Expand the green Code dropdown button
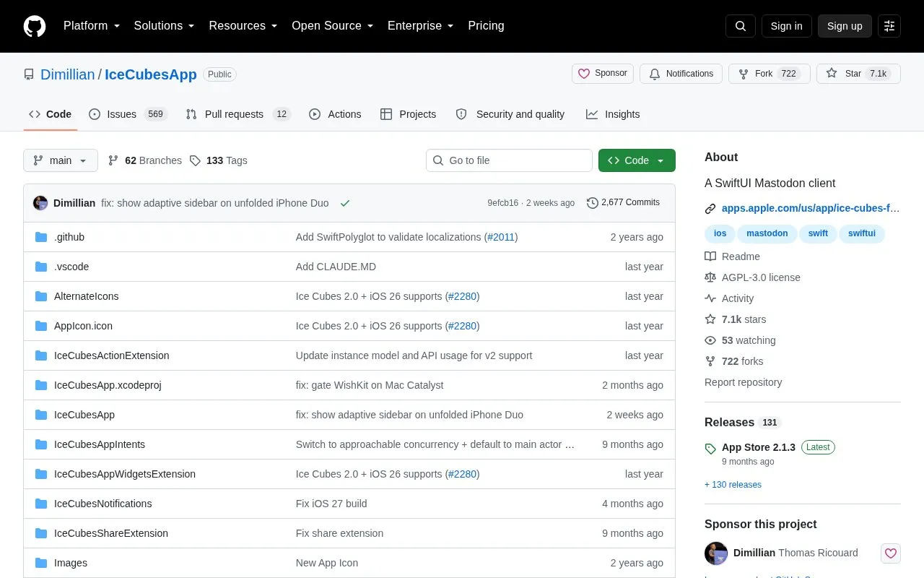The image size is (924, 578). [637, 160]
